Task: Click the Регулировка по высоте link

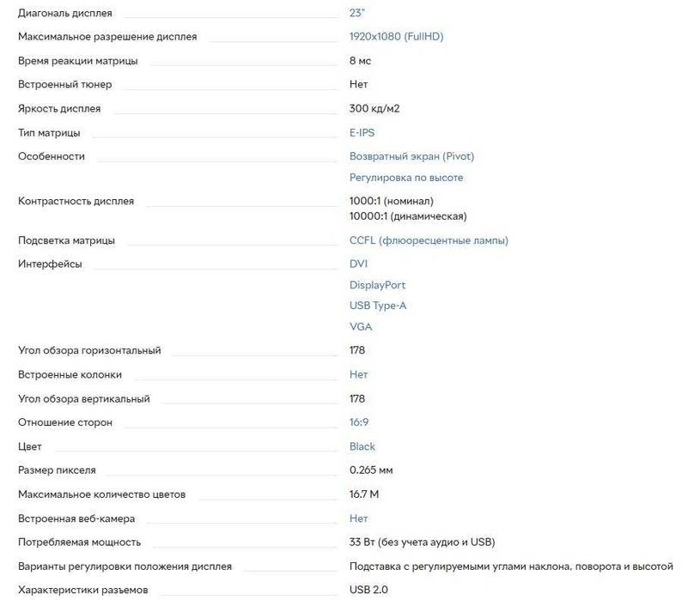Action: (x=405, y=178)
